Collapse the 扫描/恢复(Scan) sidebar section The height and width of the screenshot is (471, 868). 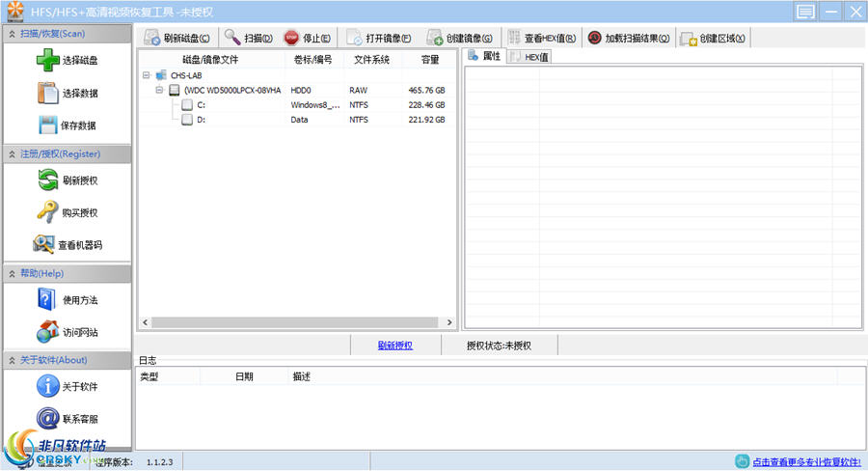[x=12, y=34]
